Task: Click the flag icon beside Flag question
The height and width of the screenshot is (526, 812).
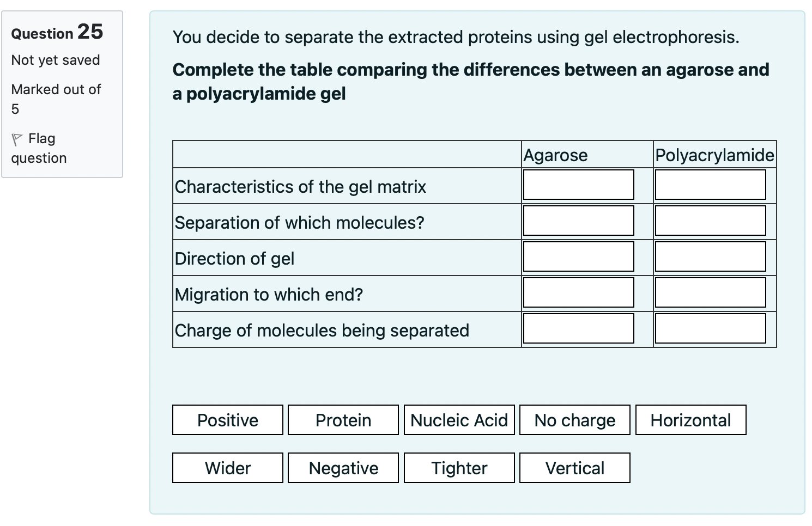Action: [x=17, y=139]
